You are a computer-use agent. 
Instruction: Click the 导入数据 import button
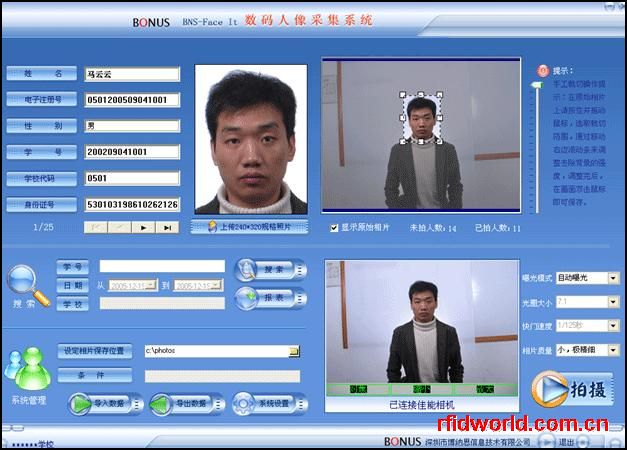point(105,404)
